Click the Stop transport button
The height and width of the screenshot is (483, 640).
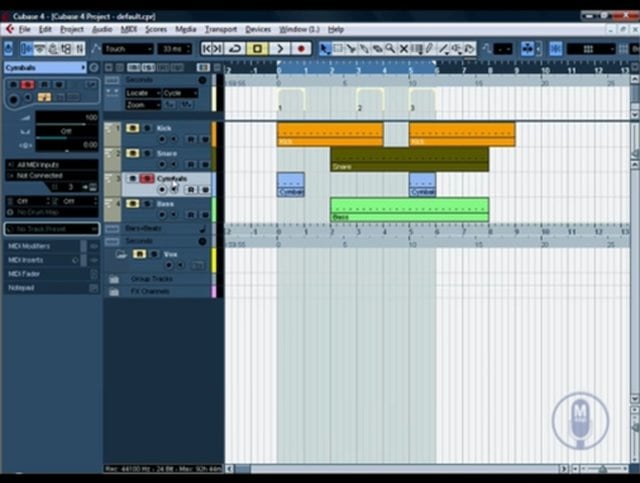click(x=257, y=49)
